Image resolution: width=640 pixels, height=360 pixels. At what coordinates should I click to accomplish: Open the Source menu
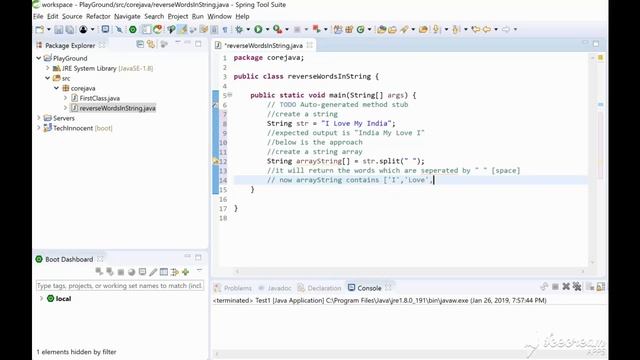pyautogui.click(x=72, y=16)
